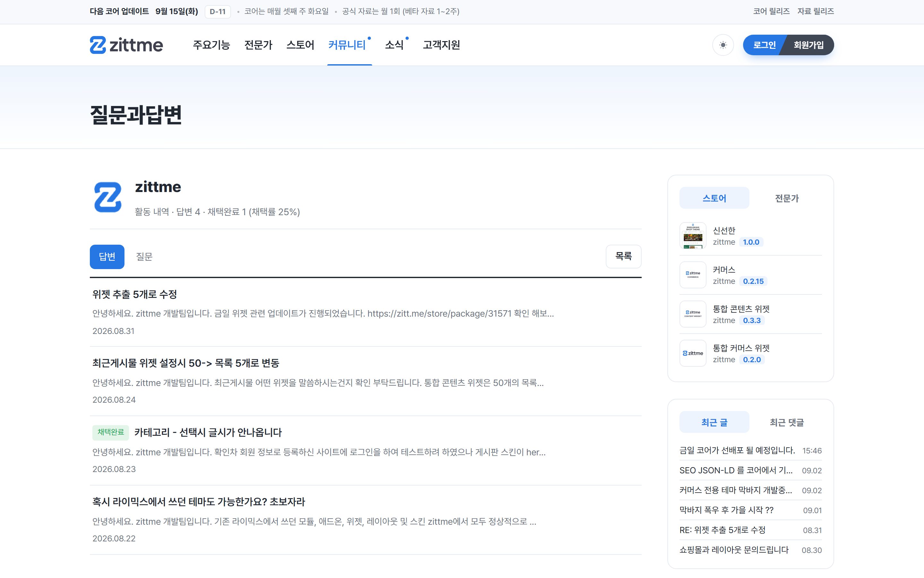
Task: Switch to the sidebar 전문가 tab
Action: [x=787, y=198]
